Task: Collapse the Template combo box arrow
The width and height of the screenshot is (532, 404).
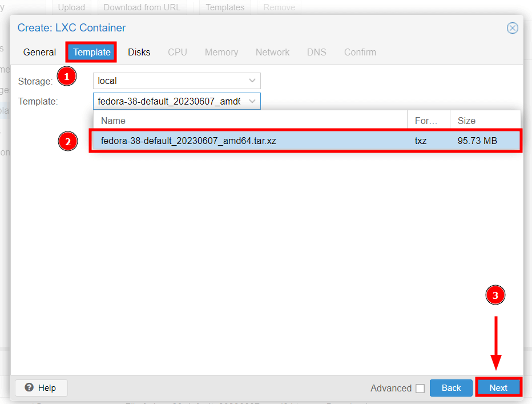Action: click(252, 101)
